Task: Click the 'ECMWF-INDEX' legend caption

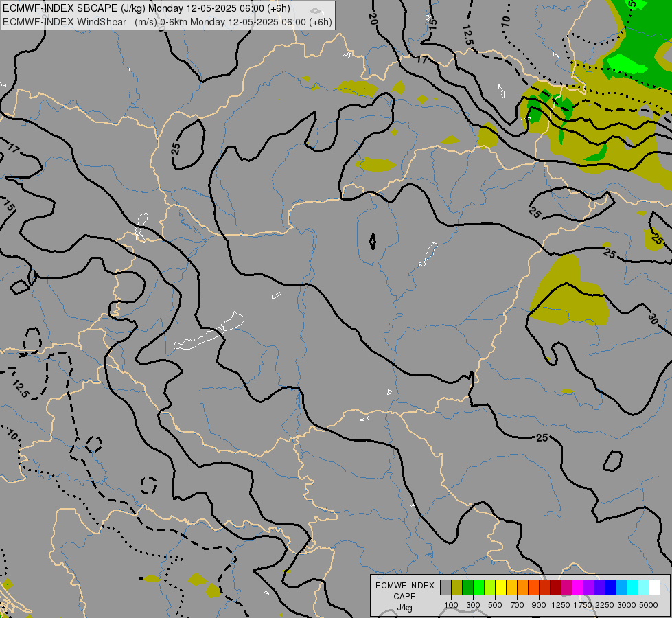Action: click(405, 586)
